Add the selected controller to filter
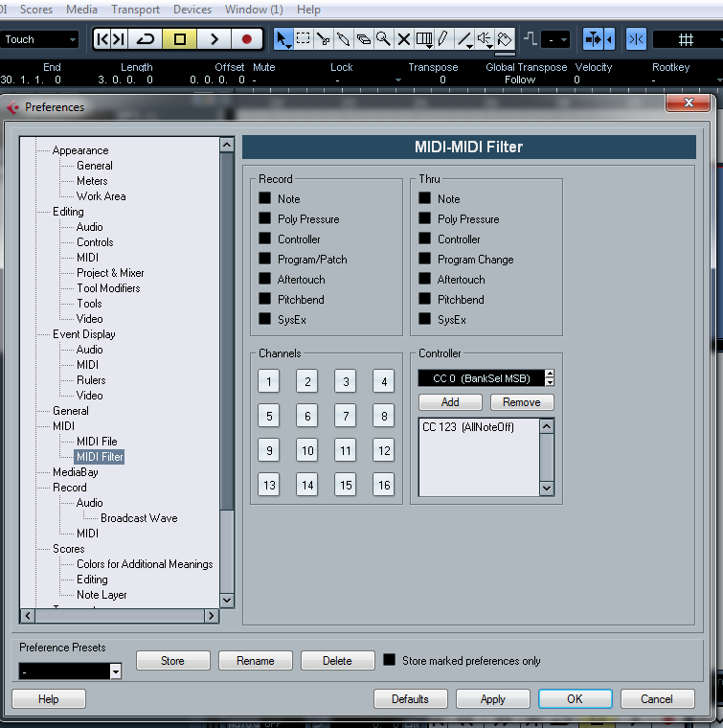The height and width of the screenshot is (728, 723). point(450,402)
